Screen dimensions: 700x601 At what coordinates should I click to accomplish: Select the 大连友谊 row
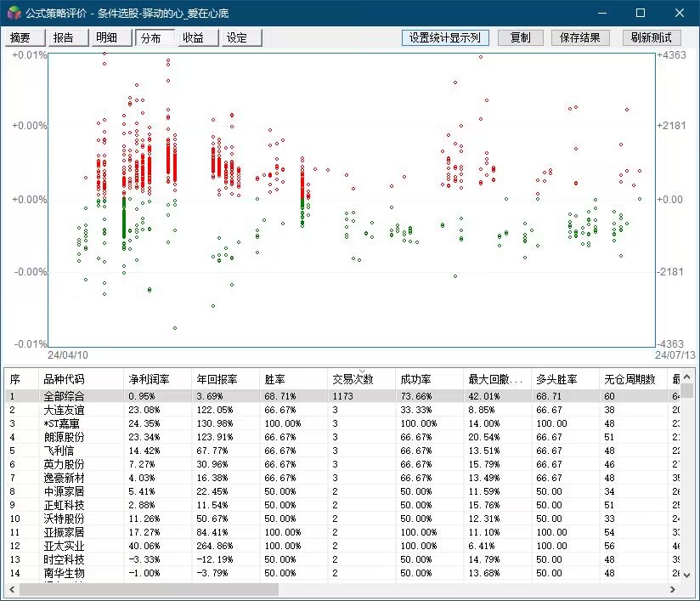click(342, 410)
